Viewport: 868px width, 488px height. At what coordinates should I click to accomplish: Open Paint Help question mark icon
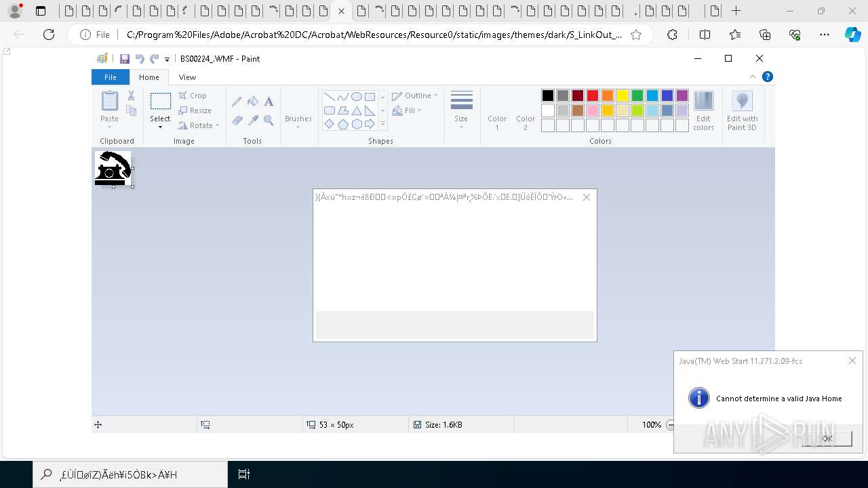(x=768, y=77)
